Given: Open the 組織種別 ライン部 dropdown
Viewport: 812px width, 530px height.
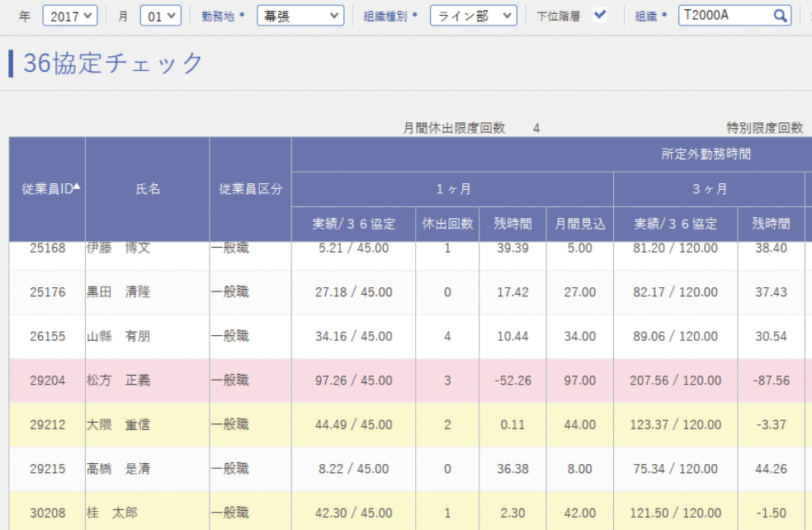Looking at the screenshot, I should [473, 16].
